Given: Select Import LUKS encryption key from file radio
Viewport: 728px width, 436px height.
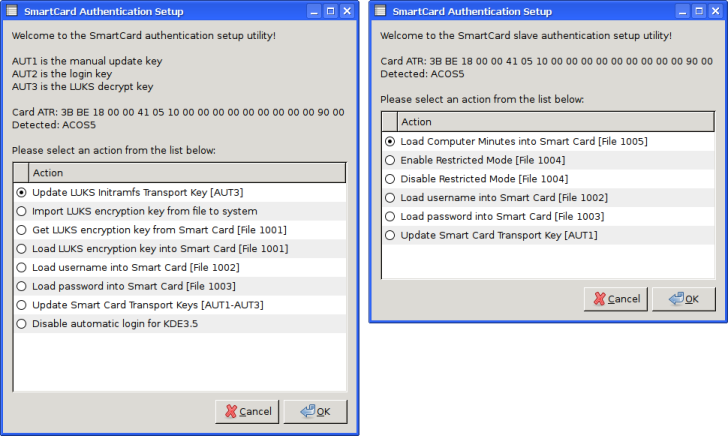Looking at the screenshot, I should click(21, 211).
